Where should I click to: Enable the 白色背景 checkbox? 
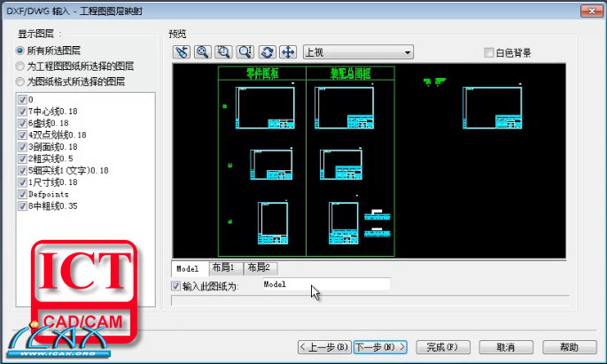coord(489,52)
